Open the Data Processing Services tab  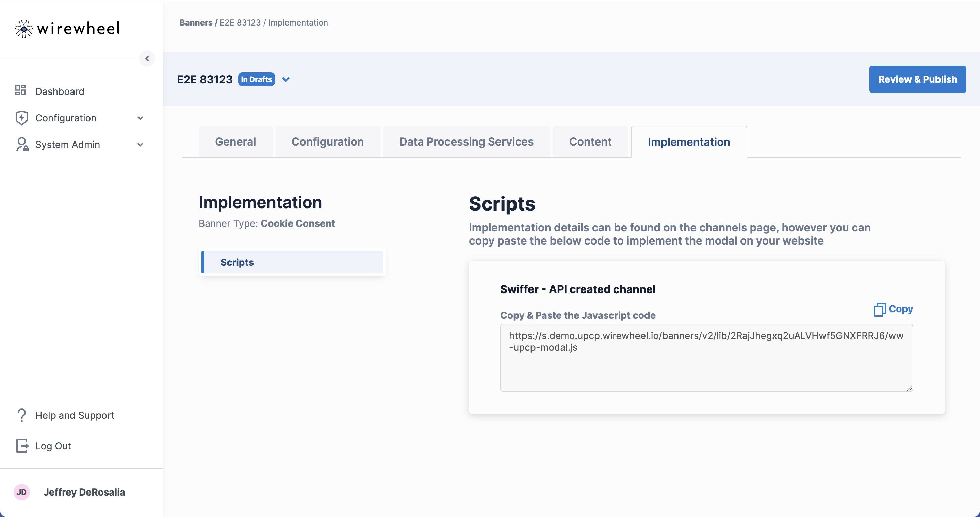(x=466, y=142)
